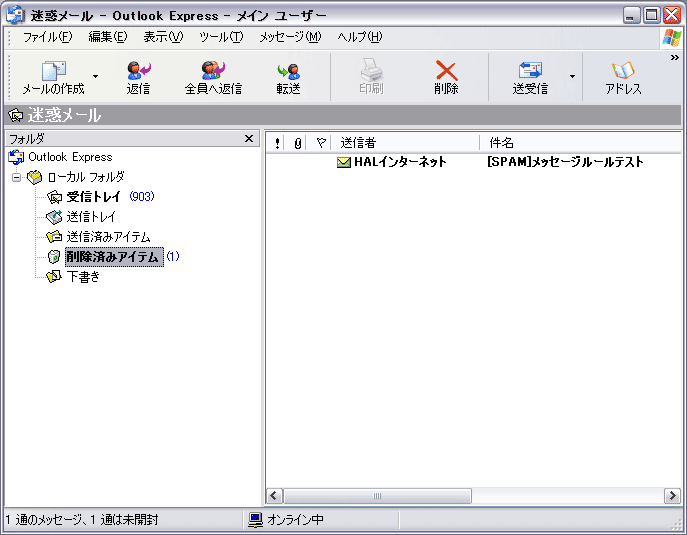Click the 全員へ返信 (Reply All) icon
The image size is (687, 535).
click(213, 70)
